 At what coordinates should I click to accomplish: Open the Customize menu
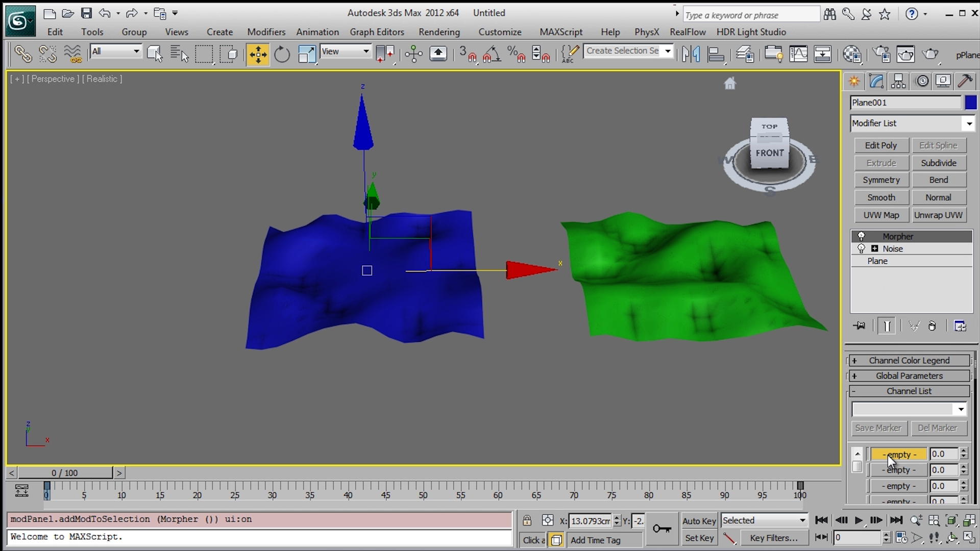click(500, 32)
